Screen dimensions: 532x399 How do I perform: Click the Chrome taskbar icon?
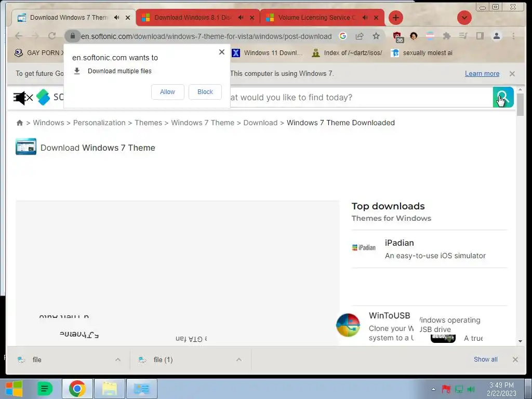coord(77,389)
